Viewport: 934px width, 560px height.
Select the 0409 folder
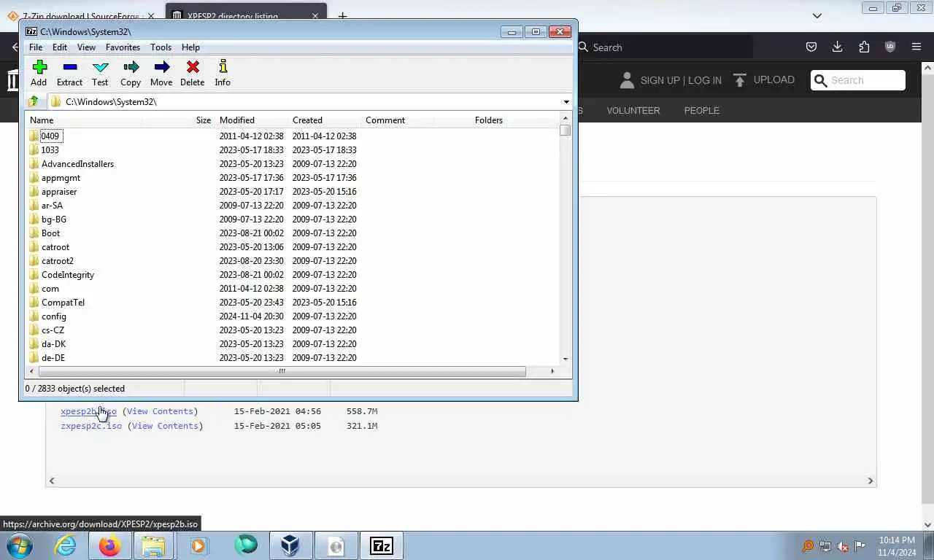[x=50, y=136]
